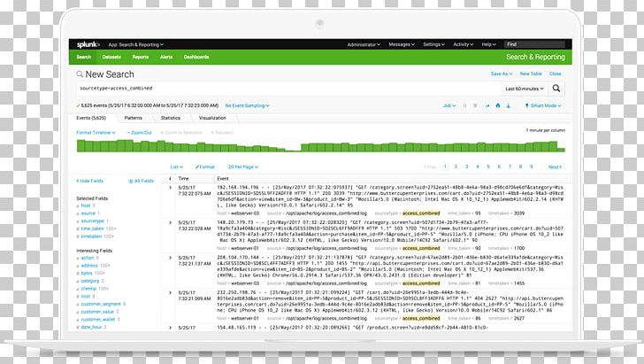The image size is (644, 364).
Task: Switch to the Statistics tab
Action: (x=171, y=117)
